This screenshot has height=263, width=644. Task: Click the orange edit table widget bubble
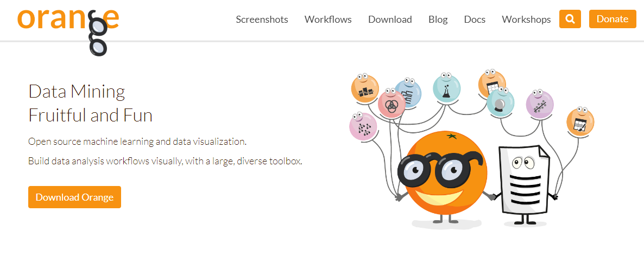click(580, 122)
